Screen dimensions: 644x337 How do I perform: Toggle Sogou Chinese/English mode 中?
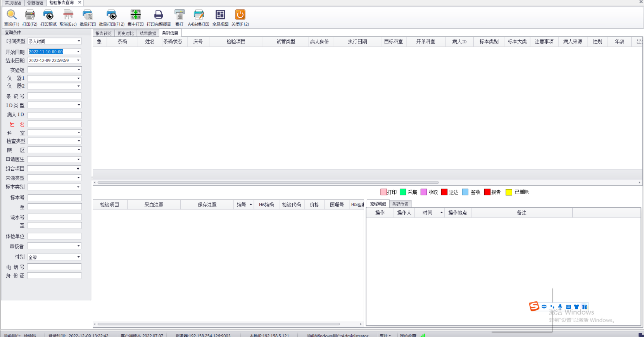click(x=544, y=307)
